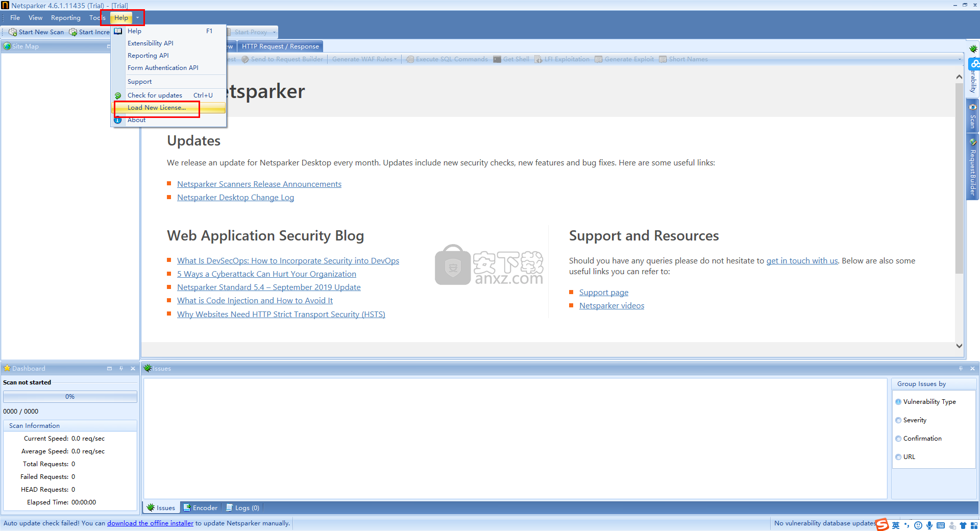Open the menu bar overflow arrow beside Help
This screenshot has height=531, width=980.
pos(137,18)
